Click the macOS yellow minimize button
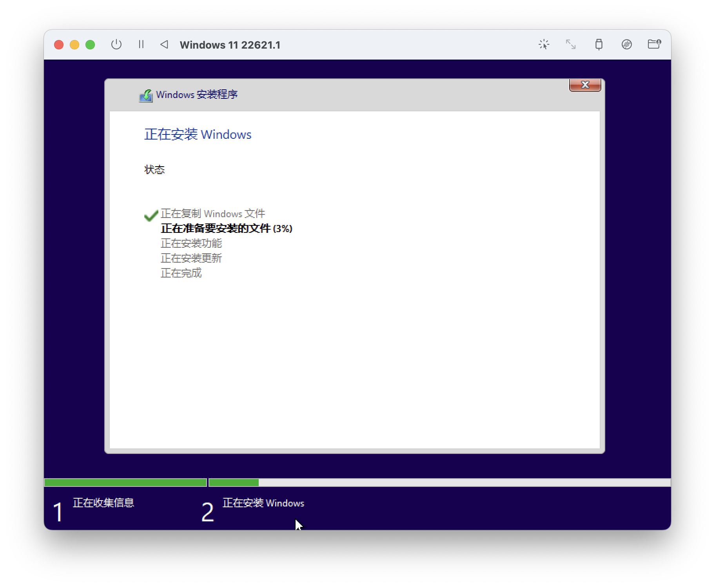The height and width of the screenshot is (588, 715). click(74, 45)
